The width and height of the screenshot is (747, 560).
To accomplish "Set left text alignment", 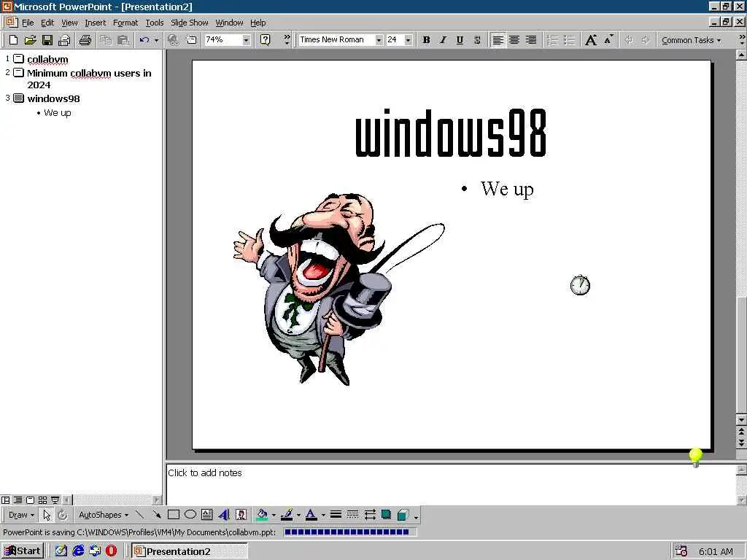I will pyautogui.click(x=498, y=40).
